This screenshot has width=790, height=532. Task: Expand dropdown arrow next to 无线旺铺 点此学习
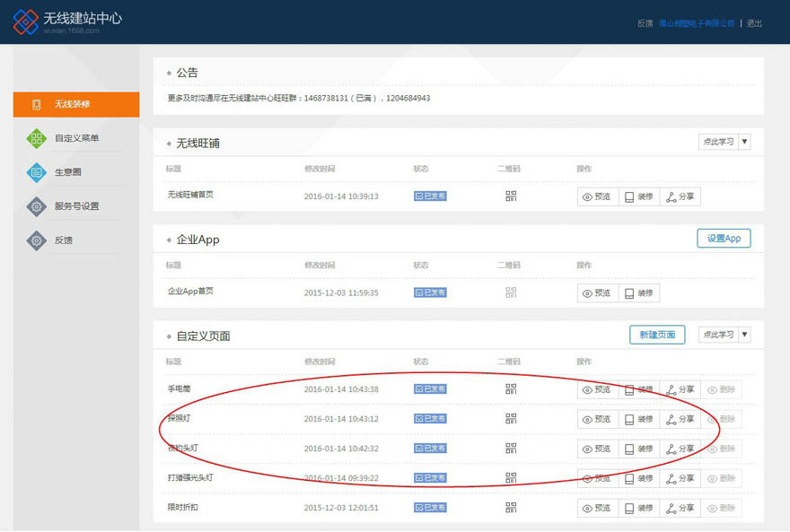[x=744, y=142]
